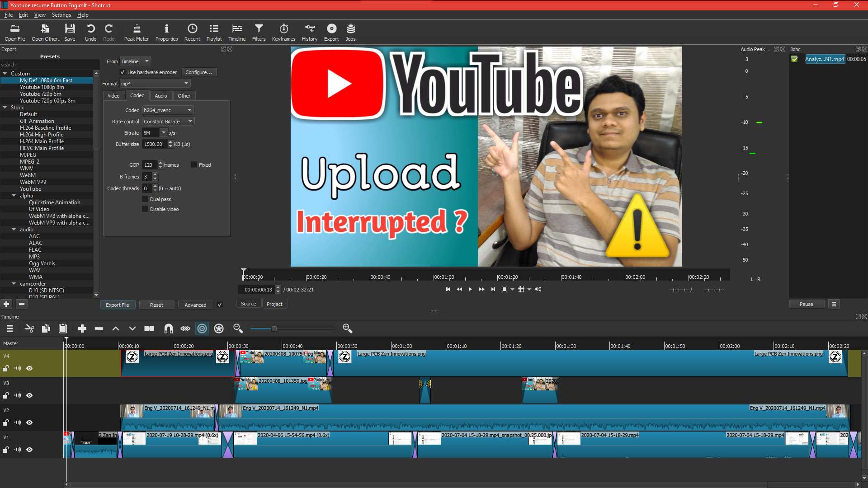Toggle scrub while dragging eye icon
The height and width of the screenshot is (488, 868).
tap(185, 328)
